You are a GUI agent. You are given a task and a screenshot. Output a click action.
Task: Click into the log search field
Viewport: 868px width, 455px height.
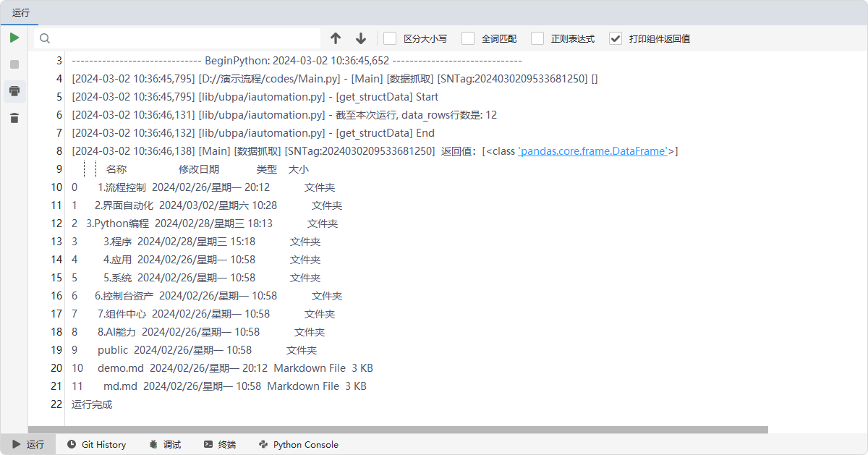[177, 38]
